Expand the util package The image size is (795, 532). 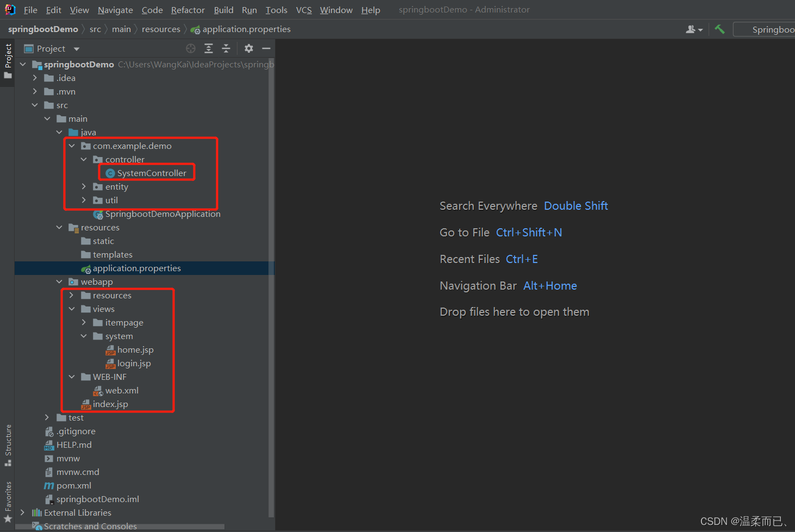(84, 200)
